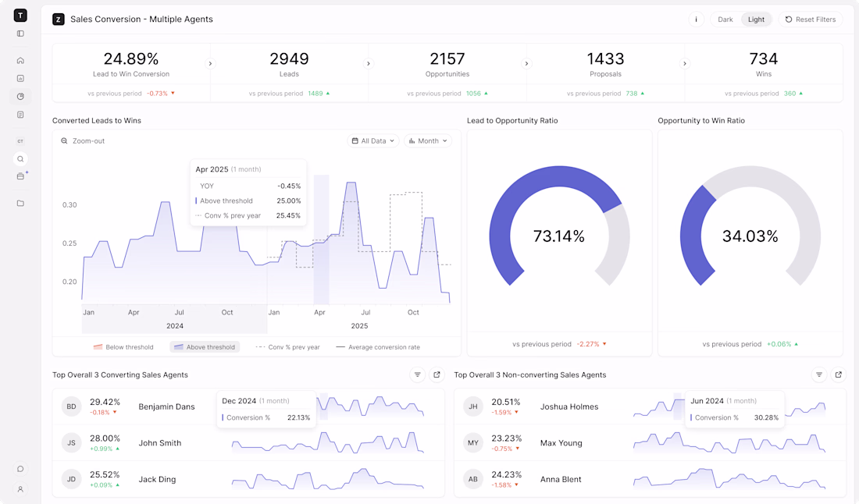Click John Smith's sparkline chart

pos(328,442)
